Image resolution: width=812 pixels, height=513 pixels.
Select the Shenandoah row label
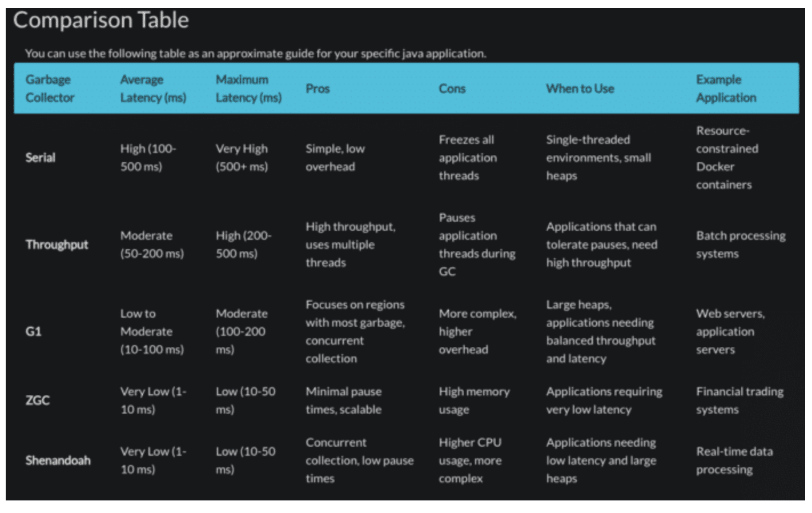(x=58, y=460)
